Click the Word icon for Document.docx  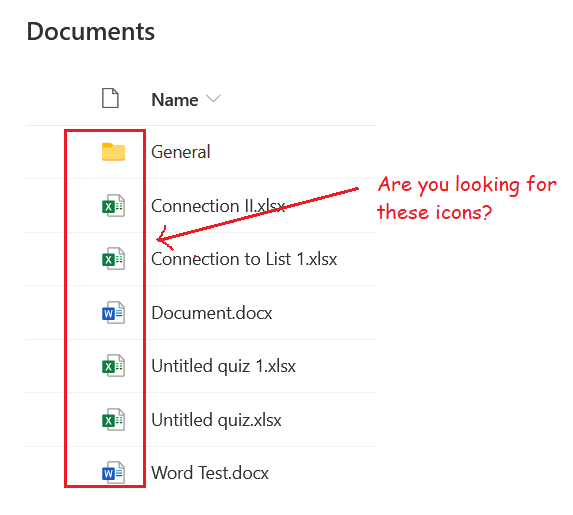coord(113,313)
